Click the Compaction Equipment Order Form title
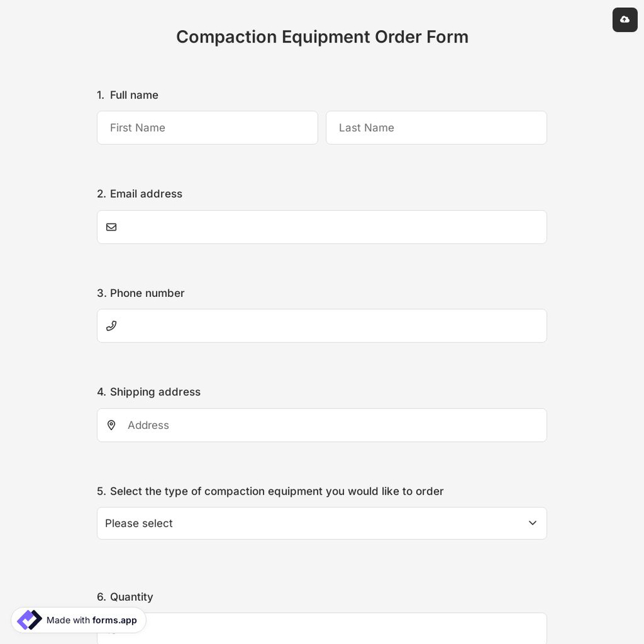The width and height of the screenshot is (644, 644). (x=322, y=37)
